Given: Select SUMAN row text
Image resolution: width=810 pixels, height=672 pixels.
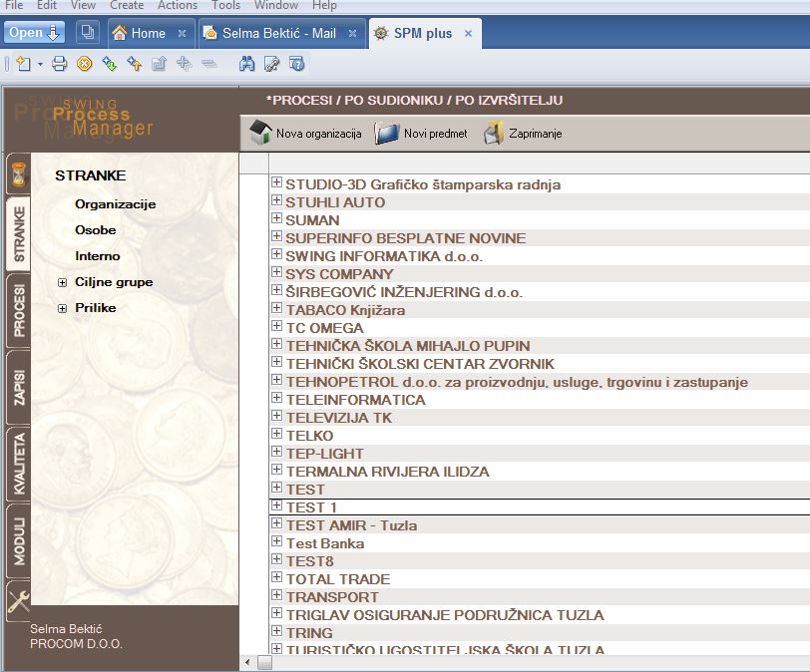Looking at the screenshot, I should pyautogui.click(x=312, y=220).
